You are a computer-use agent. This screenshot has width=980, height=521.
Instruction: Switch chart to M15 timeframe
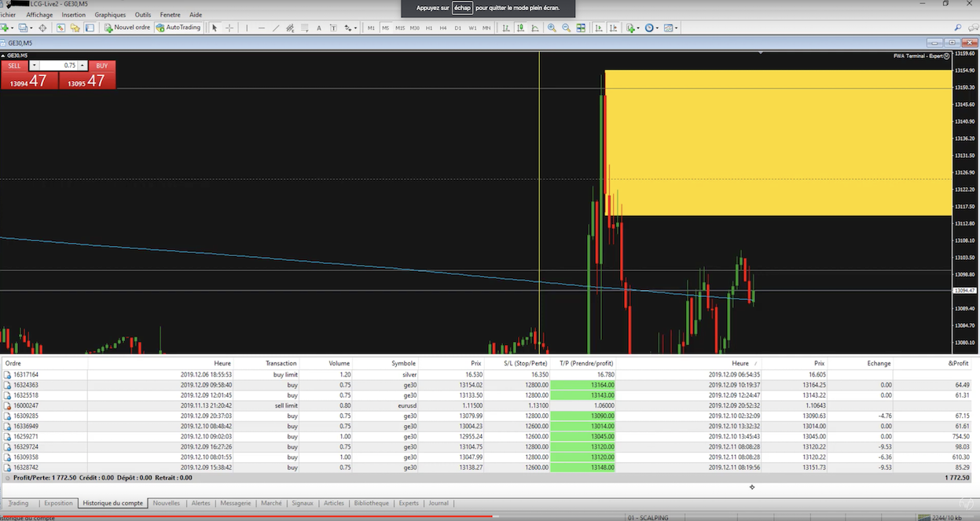point(400,28)
